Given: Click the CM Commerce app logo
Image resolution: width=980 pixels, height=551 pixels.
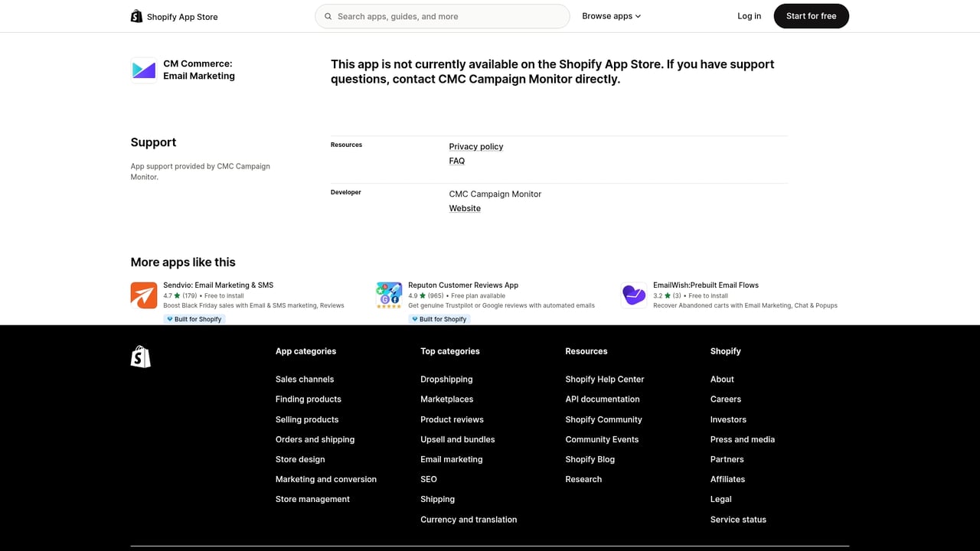Looking at the screenshot, I should [143, 70].
